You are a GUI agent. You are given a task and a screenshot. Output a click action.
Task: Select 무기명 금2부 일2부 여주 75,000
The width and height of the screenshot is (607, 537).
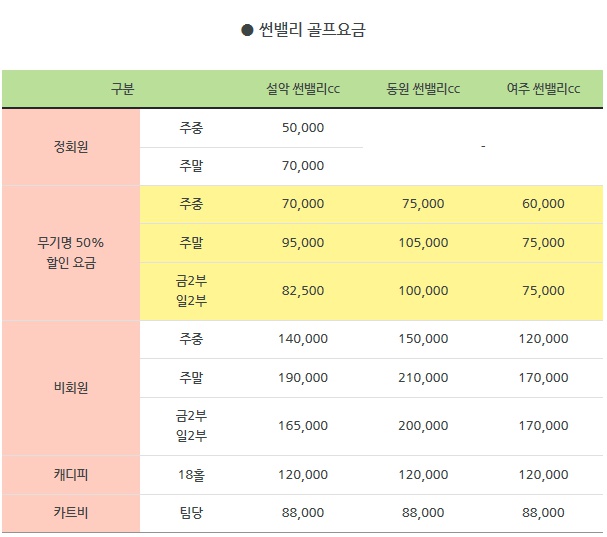coord(544,291)
